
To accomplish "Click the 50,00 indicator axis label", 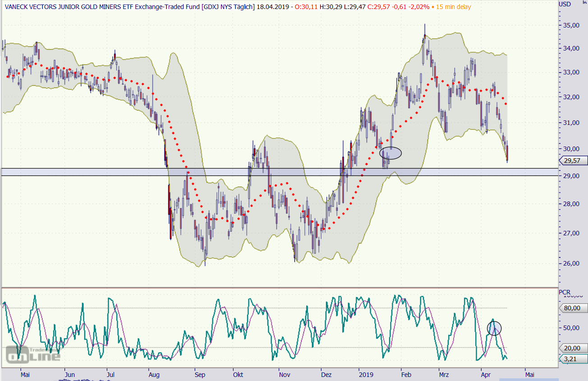I will (x=570, y=328).
